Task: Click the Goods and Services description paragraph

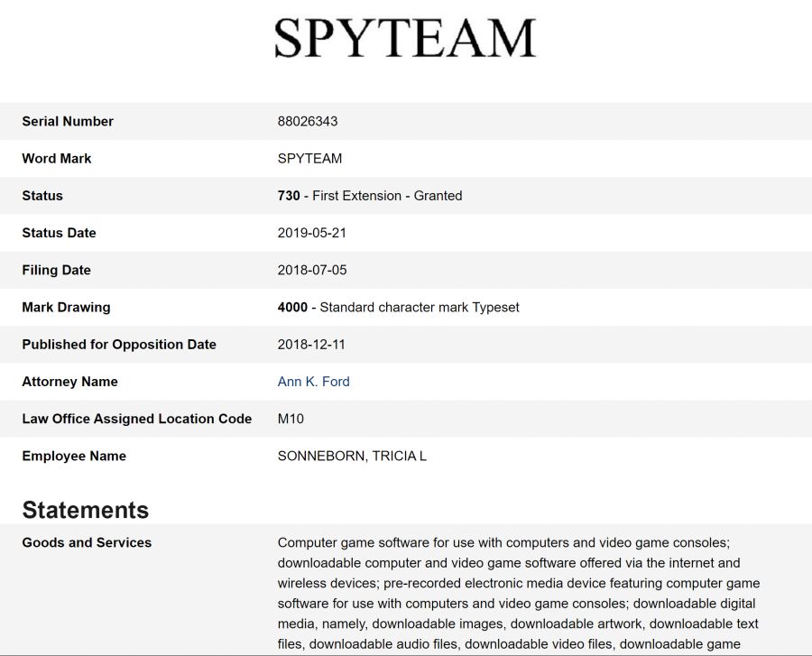Action: click(519, 594)
